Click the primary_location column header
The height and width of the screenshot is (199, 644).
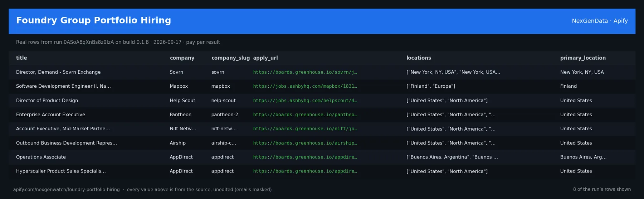(583, 58)
